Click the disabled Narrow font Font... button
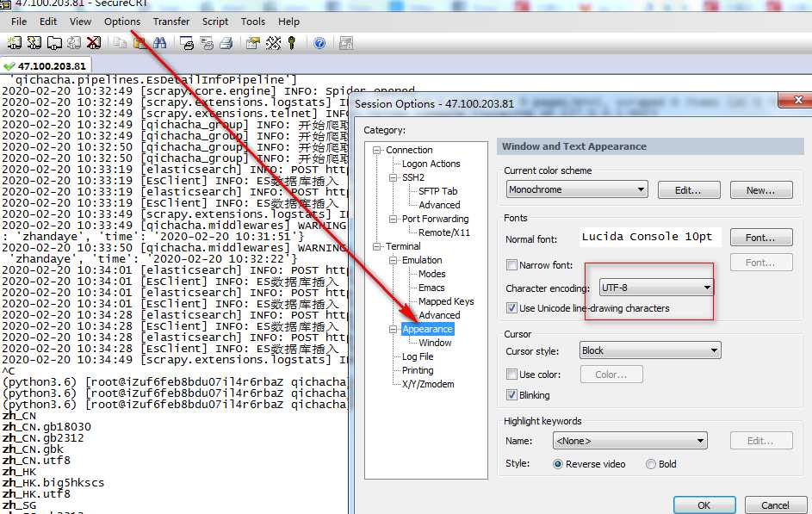The image size is (812, 514). coord(761,263)
